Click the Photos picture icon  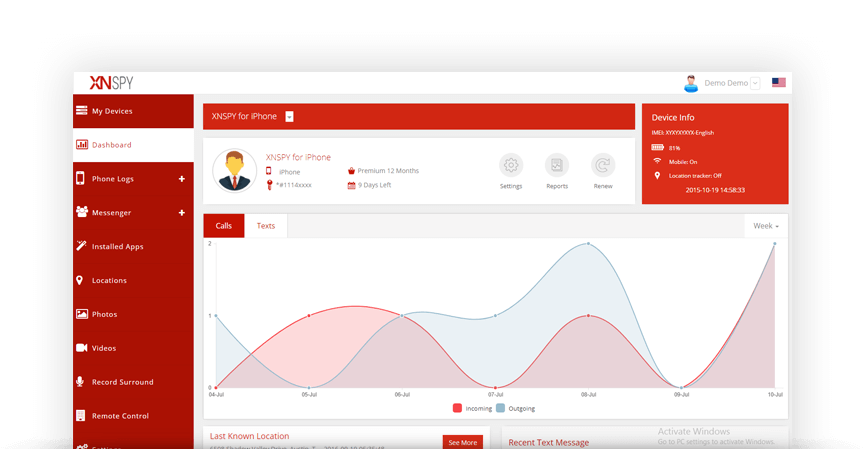[x=82, y=314]
